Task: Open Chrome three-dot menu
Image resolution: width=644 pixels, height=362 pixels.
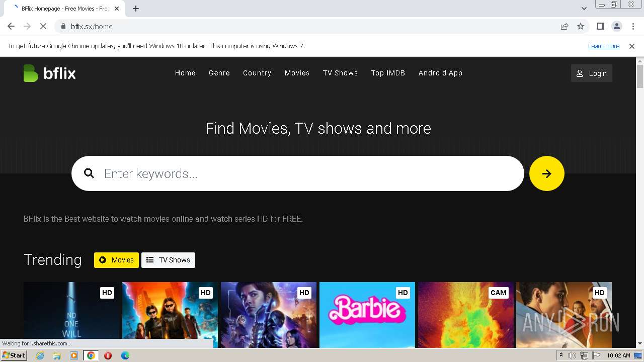Action: [633, 27]
